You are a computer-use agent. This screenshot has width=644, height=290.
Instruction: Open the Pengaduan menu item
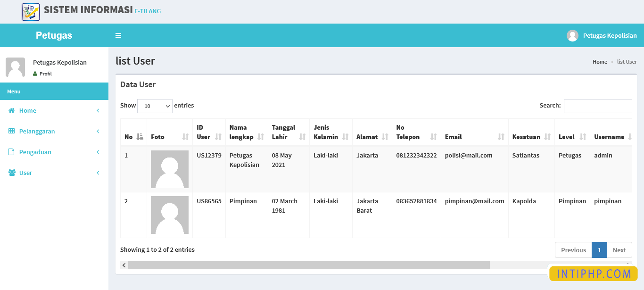point(35,152)
